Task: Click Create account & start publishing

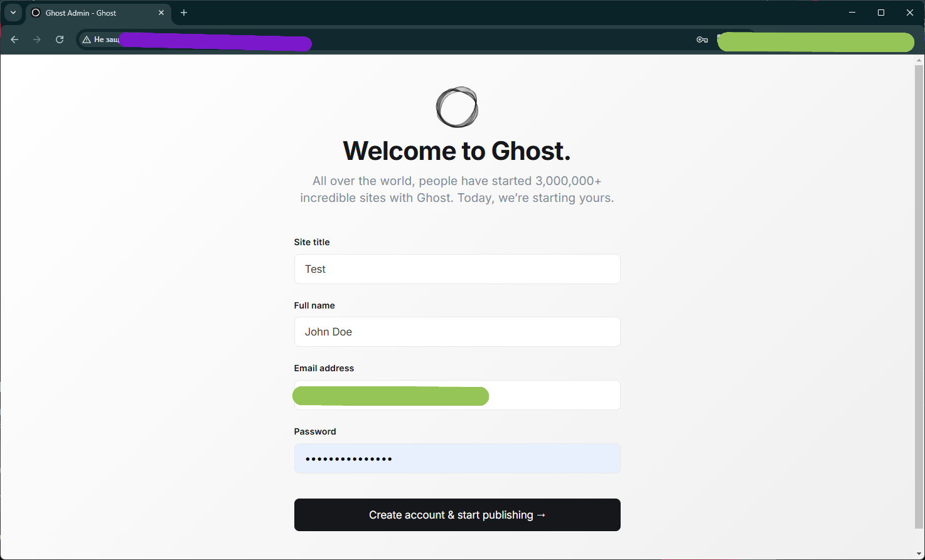Action: (x=457, y=515)
